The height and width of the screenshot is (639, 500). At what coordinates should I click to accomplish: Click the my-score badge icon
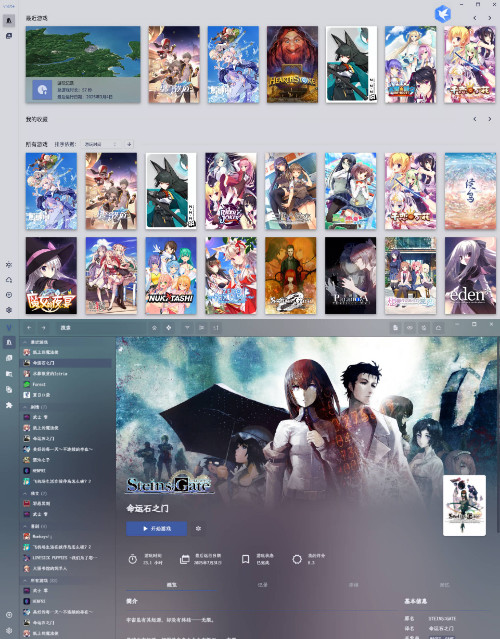coord(297,560)
